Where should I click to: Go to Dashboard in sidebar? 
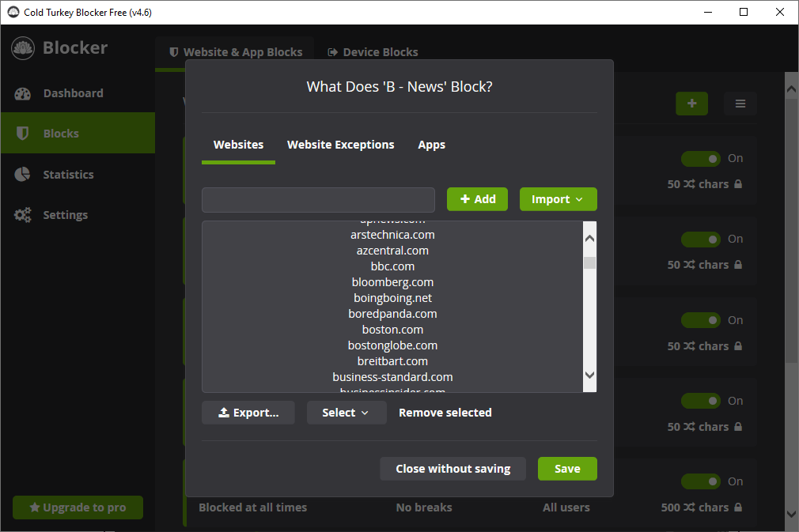coord(78,93)
